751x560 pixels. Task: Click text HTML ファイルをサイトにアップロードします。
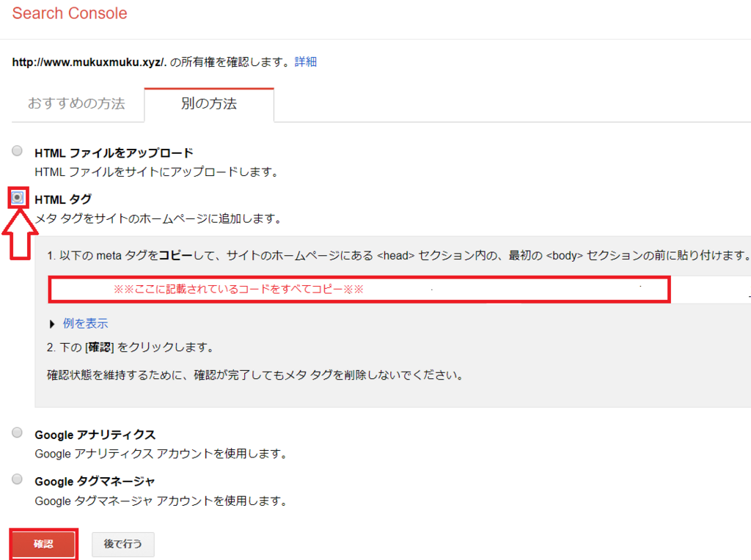pos(157,172)
